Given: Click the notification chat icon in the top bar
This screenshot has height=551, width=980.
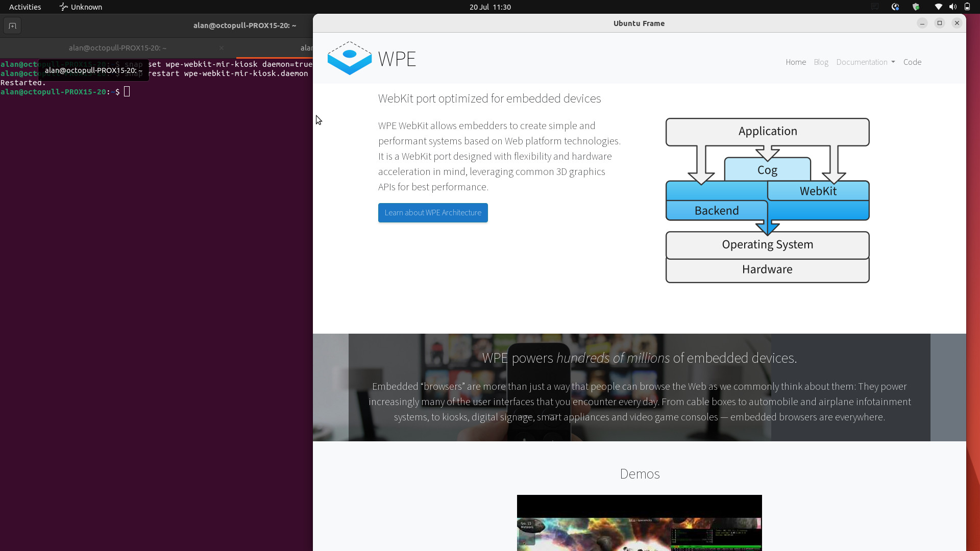Looking at the screenshot, I should coord(874,7).
